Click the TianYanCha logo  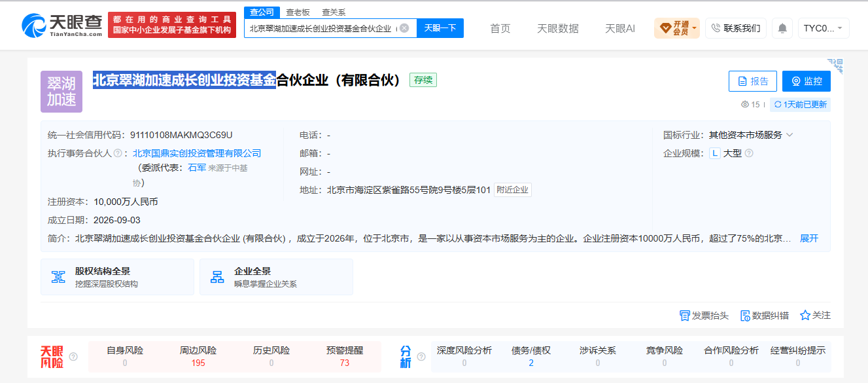pos(61,26)
